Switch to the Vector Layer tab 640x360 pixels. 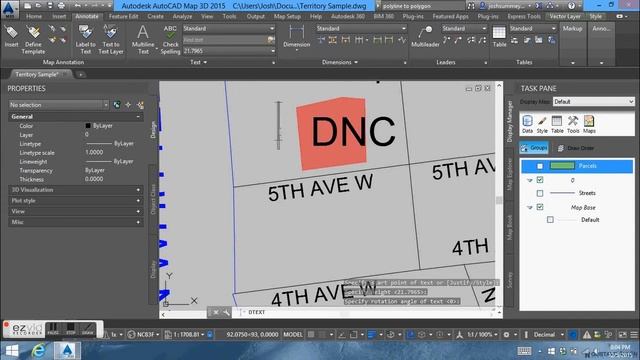coord(565,17)
